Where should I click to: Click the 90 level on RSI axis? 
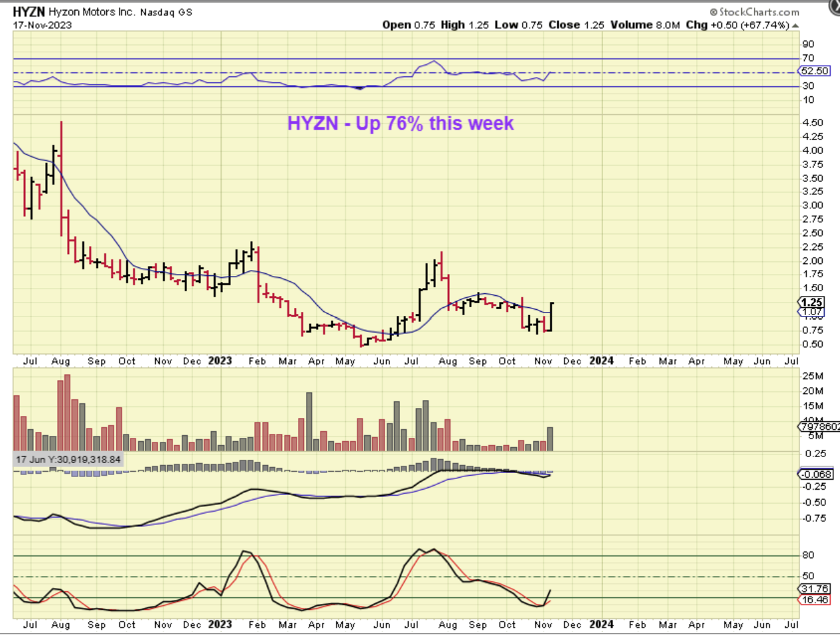(808, 44)
